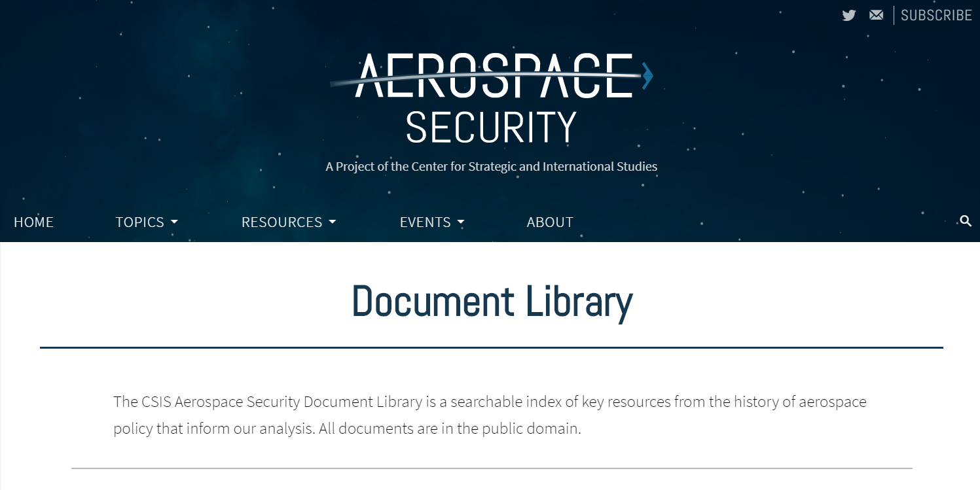
Task: Open the ABOUT page from the menu
Action: coord(549,222)
